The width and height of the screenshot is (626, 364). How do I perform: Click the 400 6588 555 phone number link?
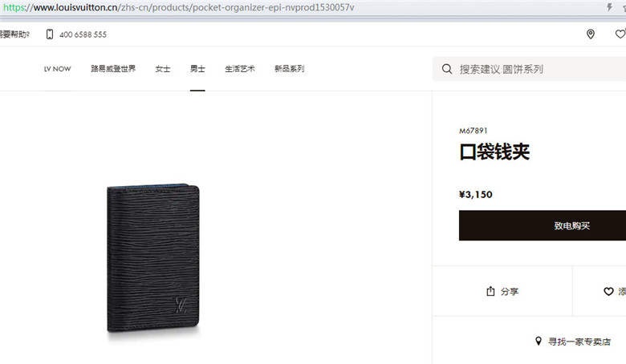[83, 34]
